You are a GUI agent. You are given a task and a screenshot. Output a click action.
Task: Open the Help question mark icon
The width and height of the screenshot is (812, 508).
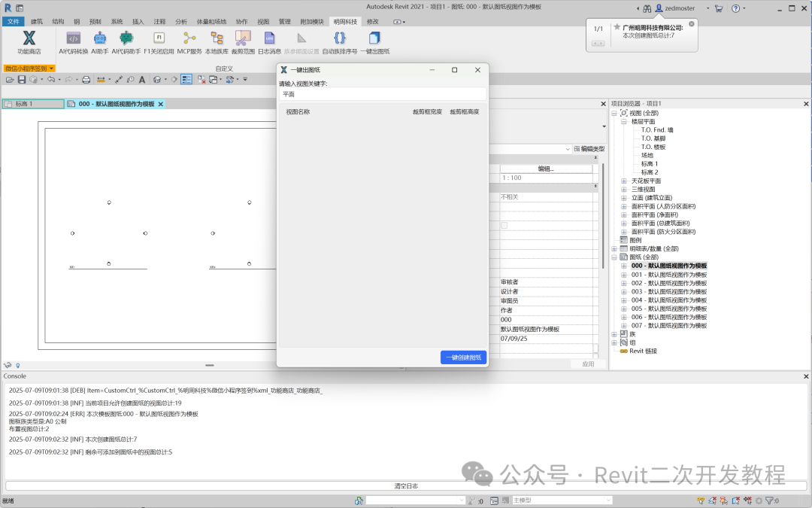click(x=736, y=8)
